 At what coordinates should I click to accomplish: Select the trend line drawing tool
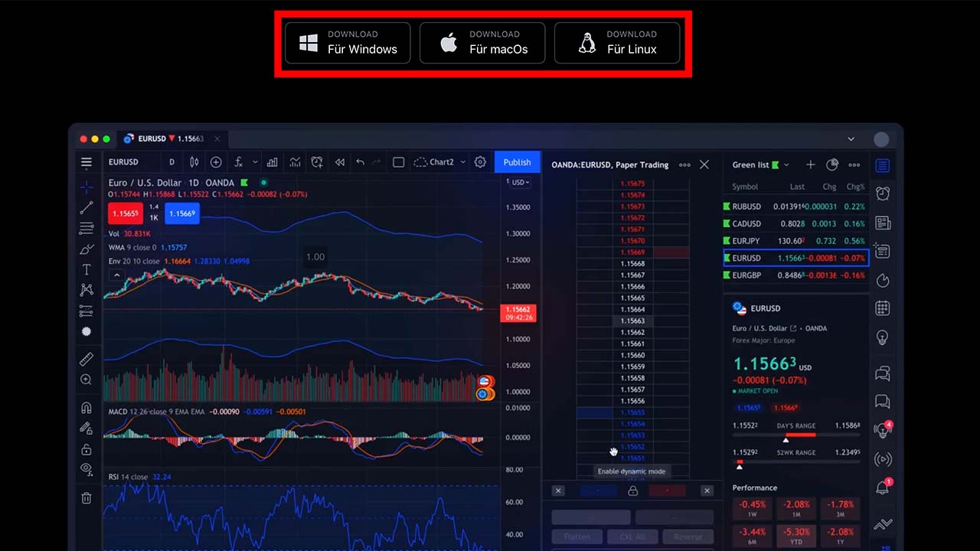pyautogui.click(x=87, y=207)
